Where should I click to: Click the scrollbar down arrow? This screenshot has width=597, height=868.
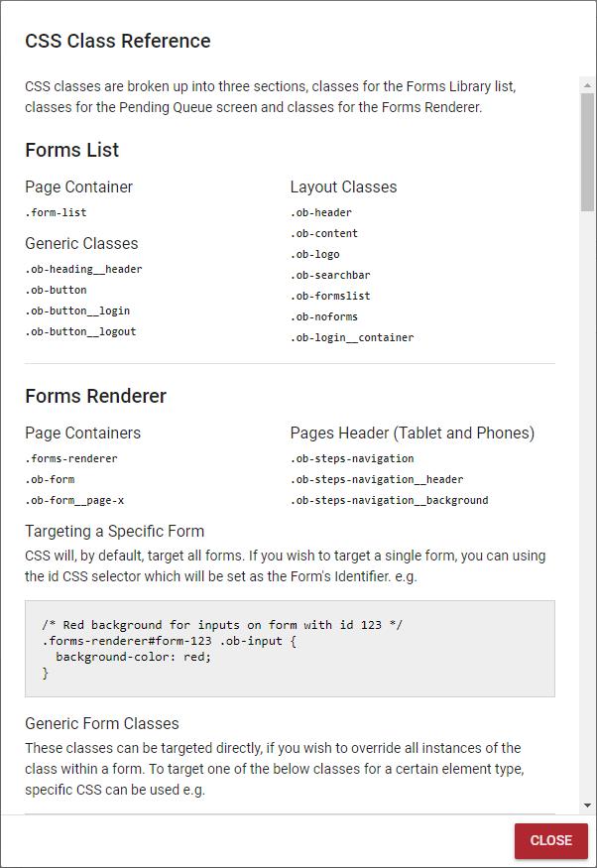pyautogui.click(x=587, y=806)
